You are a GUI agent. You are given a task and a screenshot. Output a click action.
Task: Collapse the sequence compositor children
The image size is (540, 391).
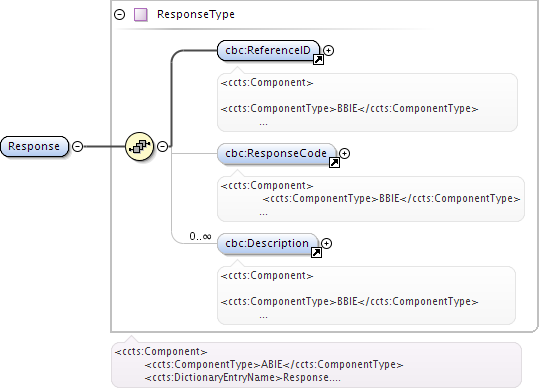tap(163, 146)
